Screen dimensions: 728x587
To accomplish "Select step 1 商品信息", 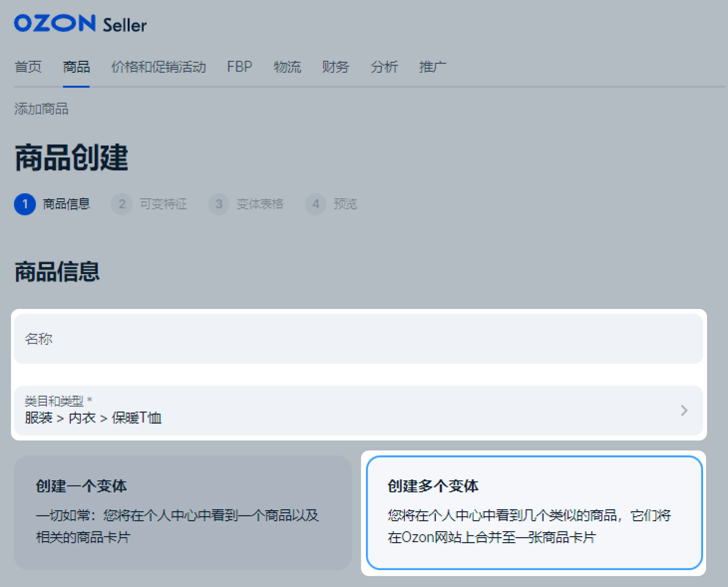I will pos(52,204).
